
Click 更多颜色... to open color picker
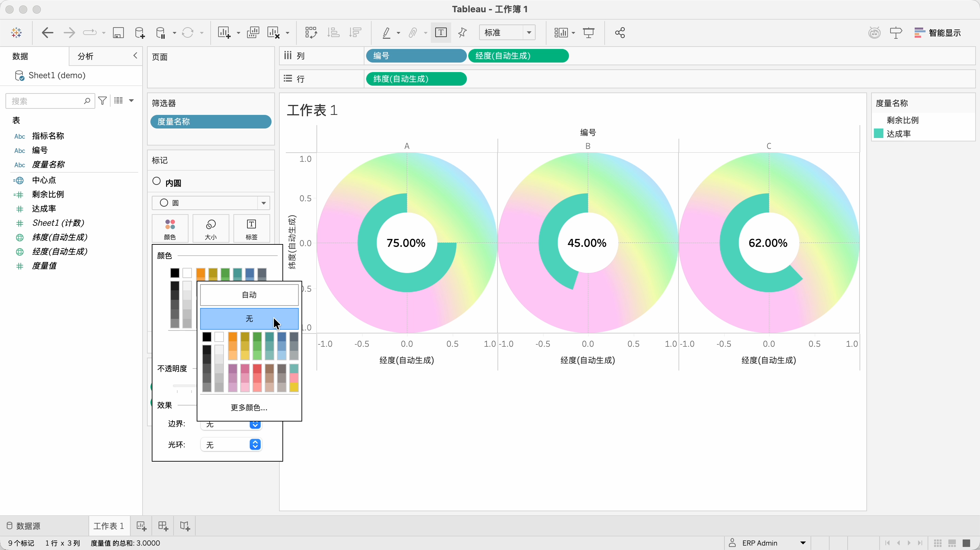pos(249,408)
